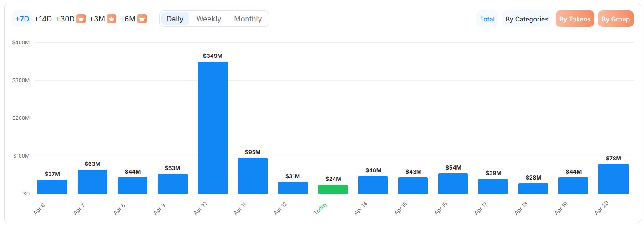Choose the +30D range option
Image resolution: width=644 pixels, height=226 pixels.
click(65, 19)
